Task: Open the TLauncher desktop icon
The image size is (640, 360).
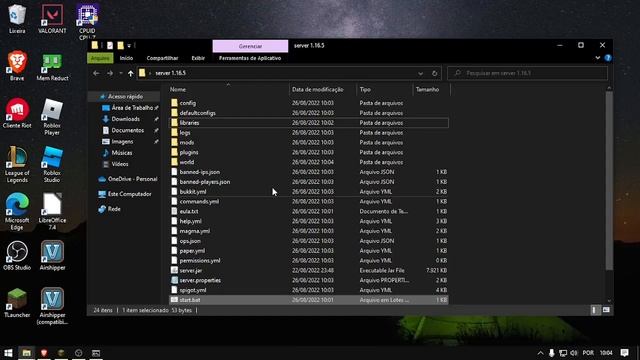Action: (17, 303)
